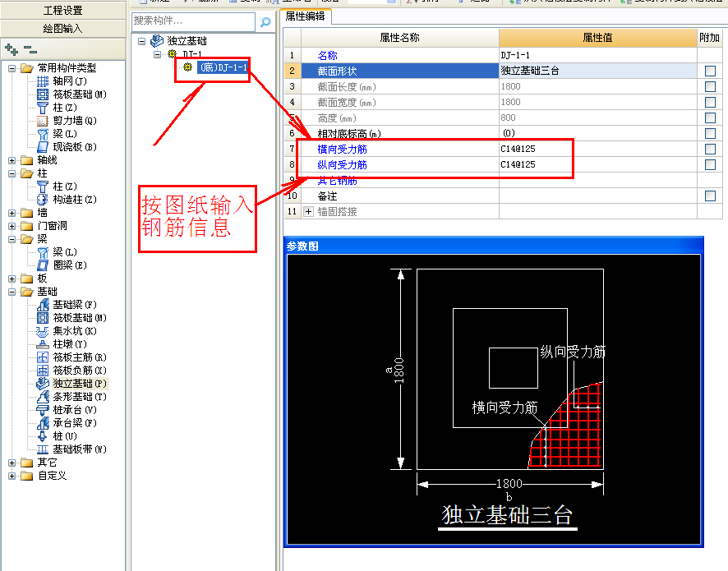Select raft negative rebar 筏板负筋(X) icon
This screenshot has height=571, width=728.
[x=42, y=371]
